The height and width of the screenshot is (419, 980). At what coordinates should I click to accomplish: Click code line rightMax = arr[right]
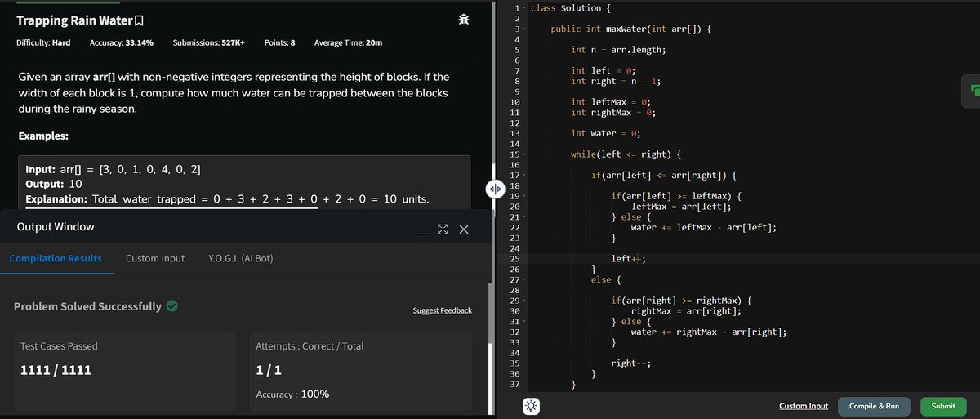coord(687,311)
